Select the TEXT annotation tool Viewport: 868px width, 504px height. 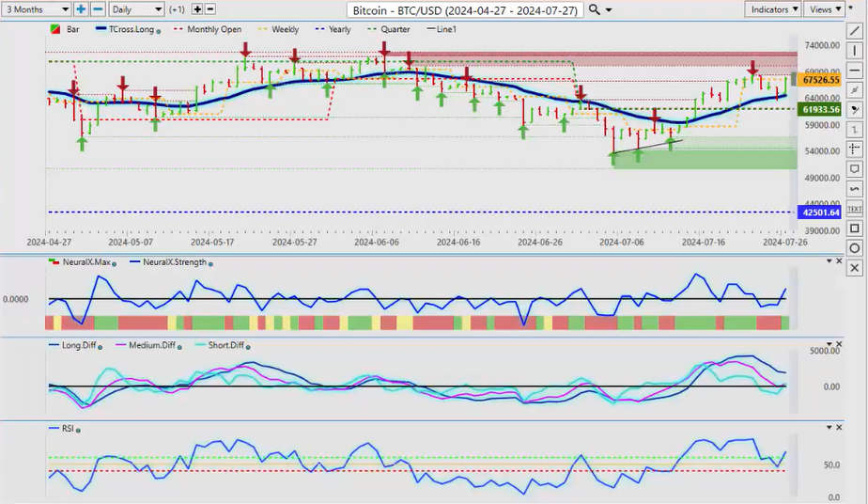[x=854, y=209]
